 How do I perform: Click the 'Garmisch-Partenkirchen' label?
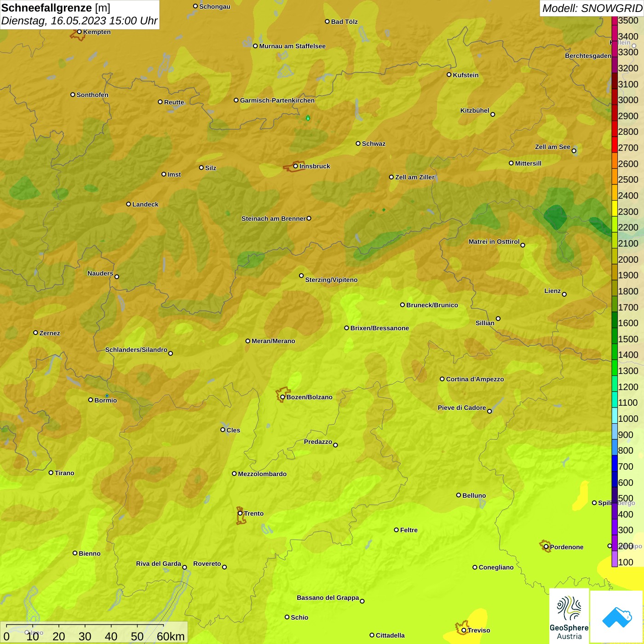tap(277, 100)
